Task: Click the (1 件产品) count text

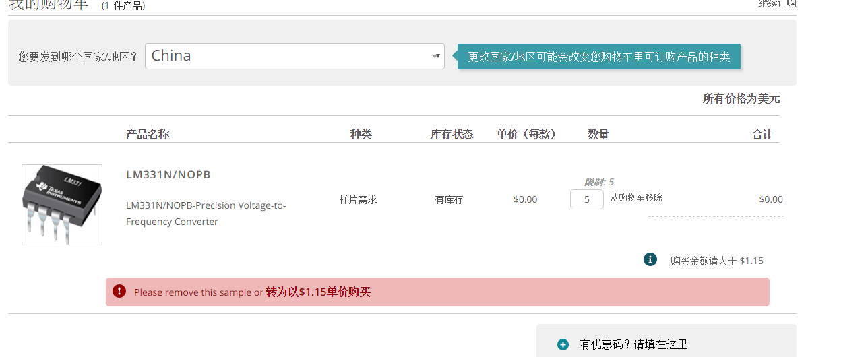Action: pyautogui.click(x=123, y=5)
